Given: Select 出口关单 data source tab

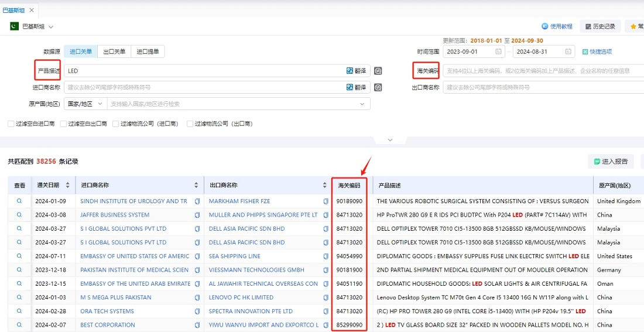Looking at the screenshot, I should (x=114, y=52).
